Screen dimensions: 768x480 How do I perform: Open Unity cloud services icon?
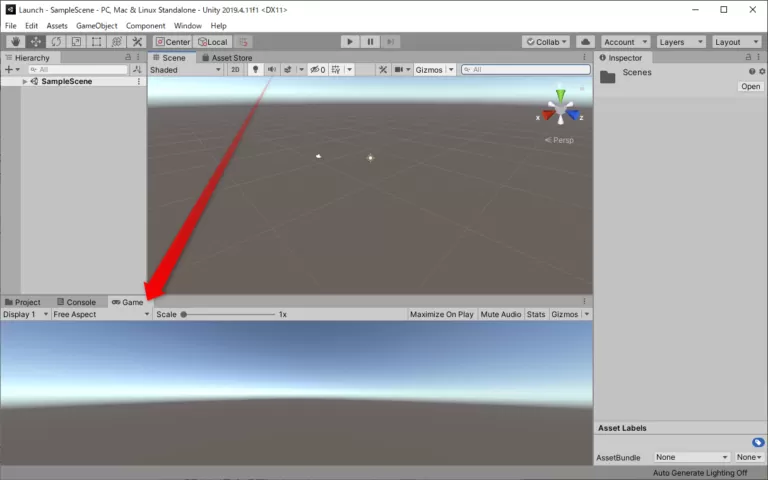pyautogui.click(x=585, y=42)
